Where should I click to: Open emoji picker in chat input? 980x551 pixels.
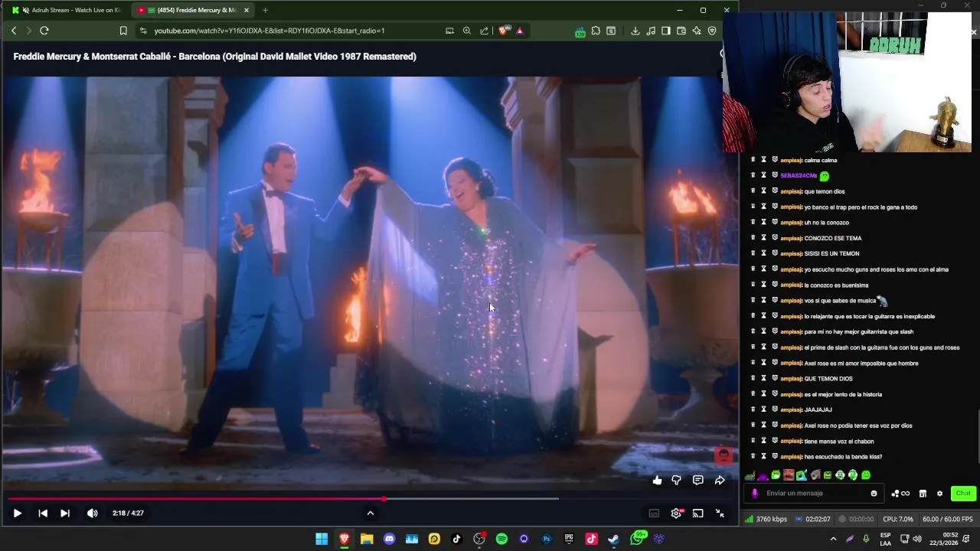874,494
